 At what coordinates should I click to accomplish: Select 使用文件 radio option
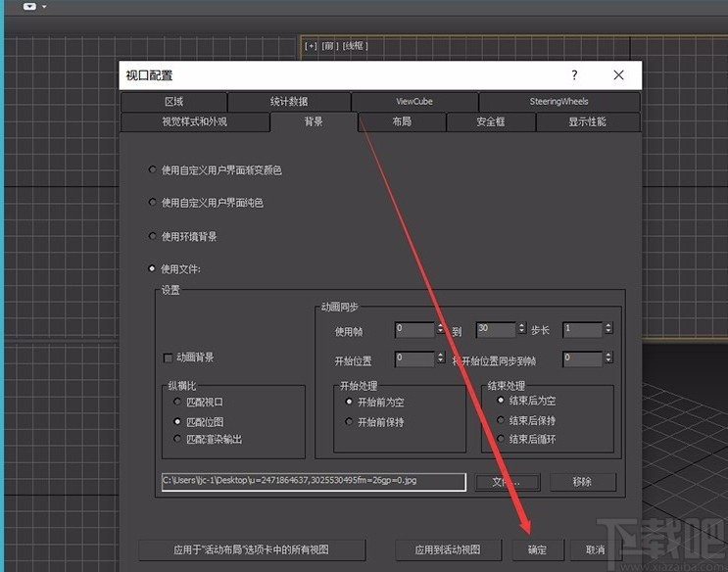[152, 268]
